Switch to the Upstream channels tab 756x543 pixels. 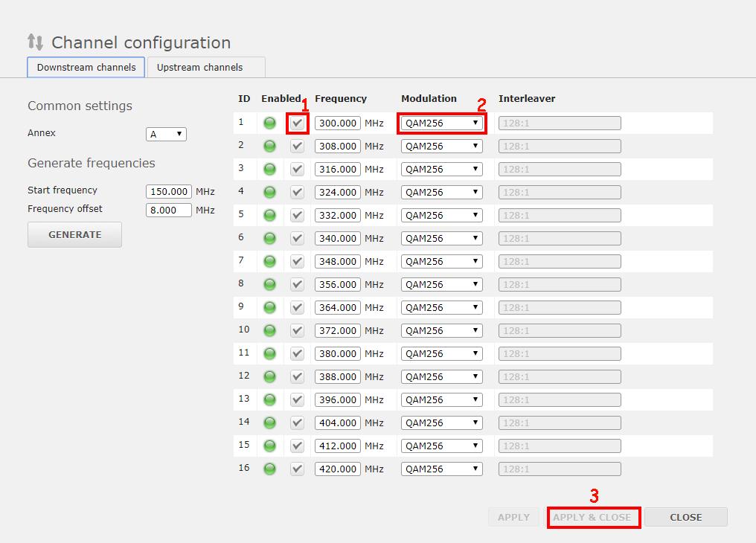point(206,68)
